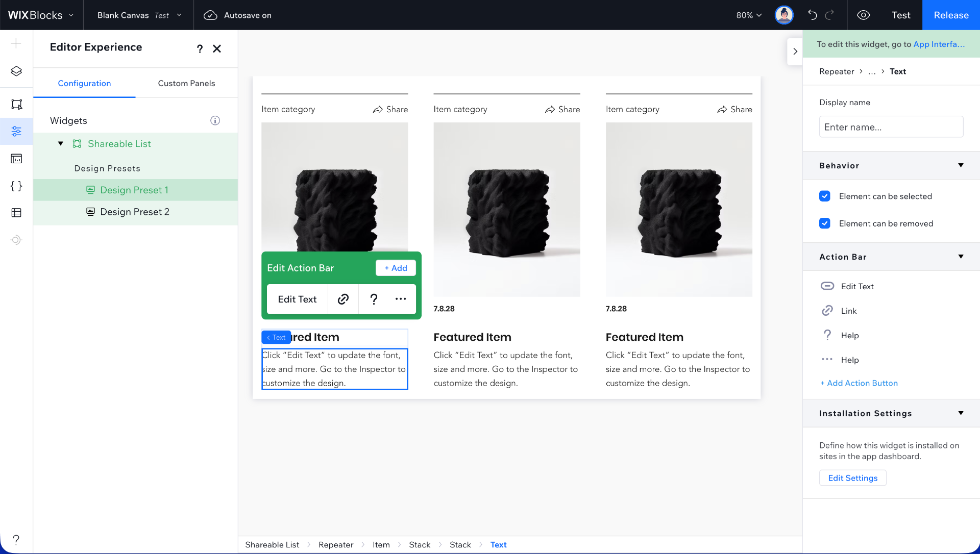The image size is (980, 554).
Task: Click the Test button in top bar
Action: pyautogui.click(x=901, y=15)
